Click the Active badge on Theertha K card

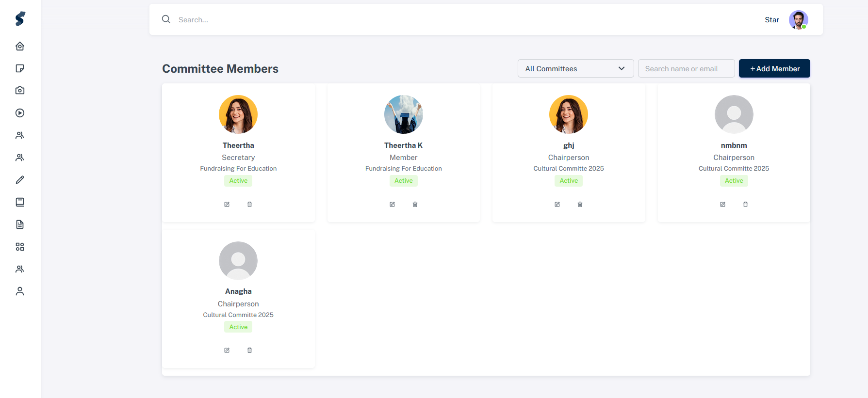pos(404,181)
